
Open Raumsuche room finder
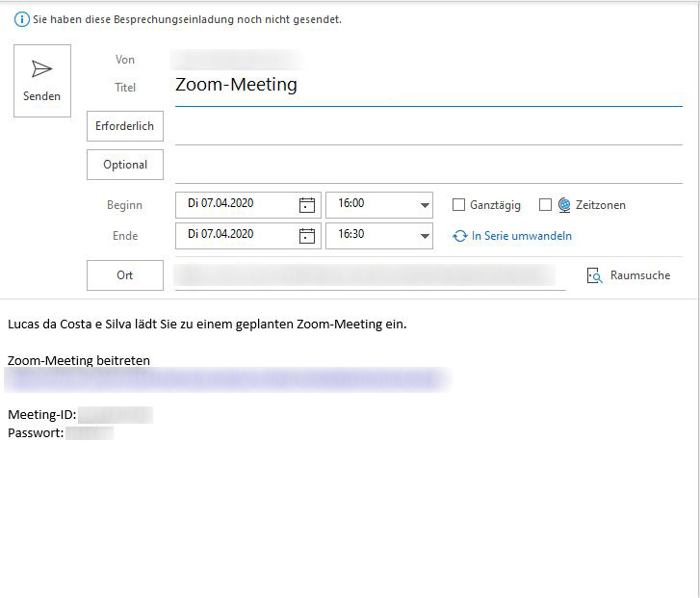pyautogui.click(x=629, y=275)
